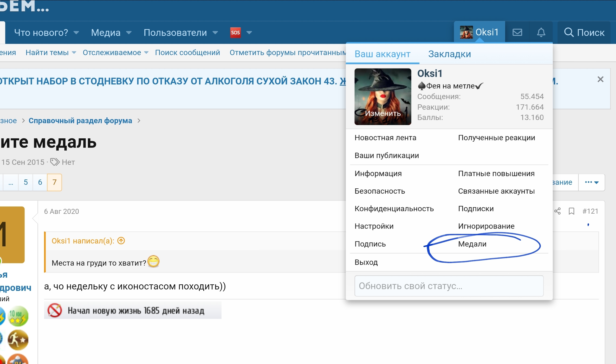This screenshot has width=616, height=364.
Task: Dismiss the announcement banner with X
Action: tap(600, 79)
